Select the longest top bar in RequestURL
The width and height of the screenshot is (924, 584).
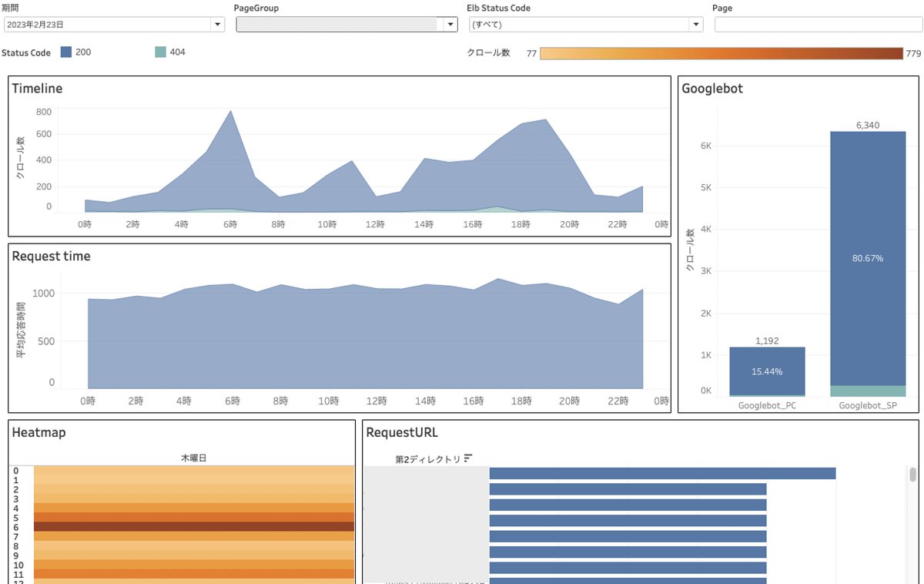pos(662,473)
